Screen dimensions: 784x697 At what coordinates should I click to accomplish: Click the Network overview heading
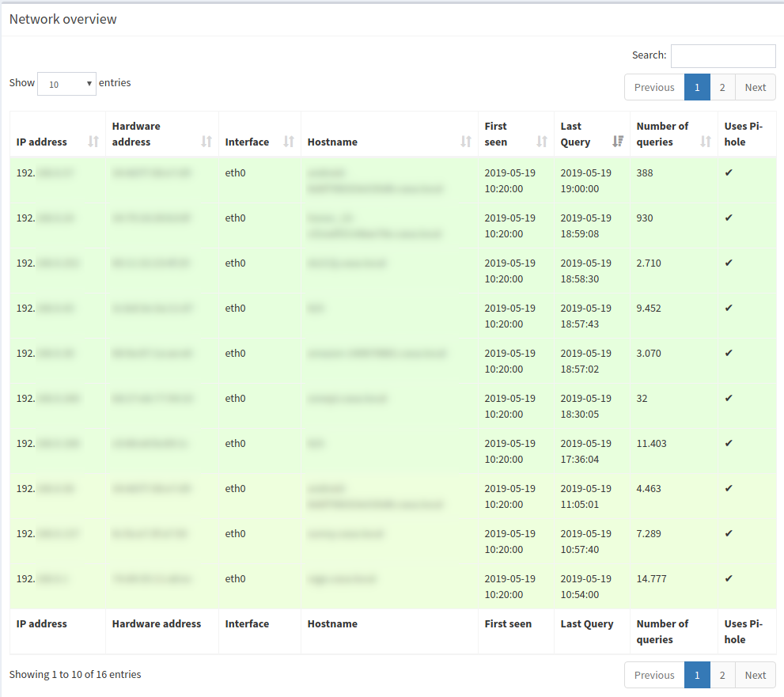coord(63,19)
